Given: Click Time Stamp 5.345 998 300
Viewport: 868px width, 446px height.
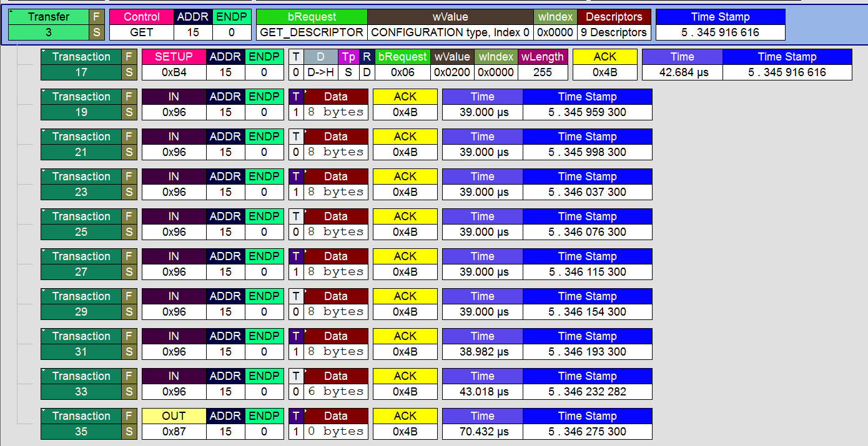Looking at the screenshot, I should coord(588,144).
